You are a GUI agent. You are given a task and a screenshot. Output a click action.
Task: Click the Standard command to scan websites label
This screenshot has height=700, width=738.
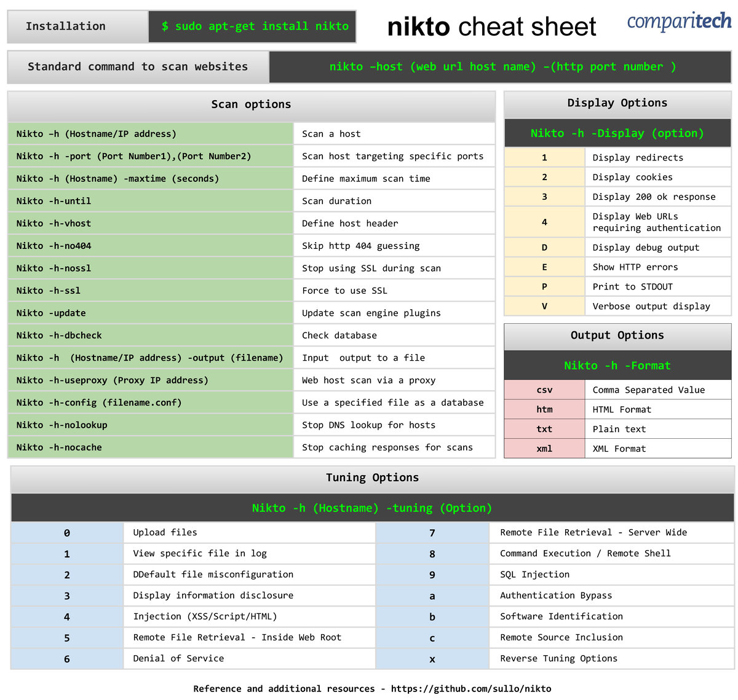[137, 66]
